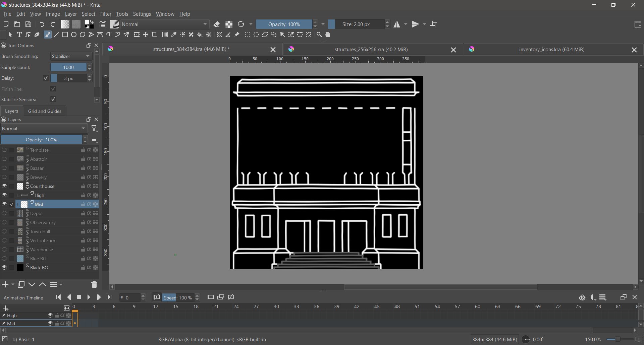
Task: Play the animation
Action: point(89,298)
